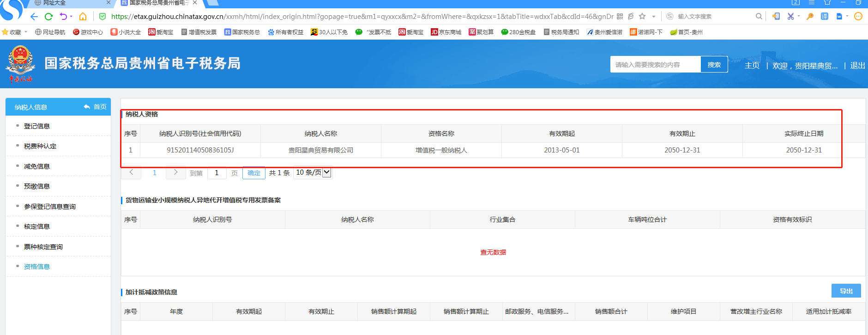Click the 请输入需要搜索的内容 search field
The height and width of the screenshot is (335, 868).
coord(655,65)
